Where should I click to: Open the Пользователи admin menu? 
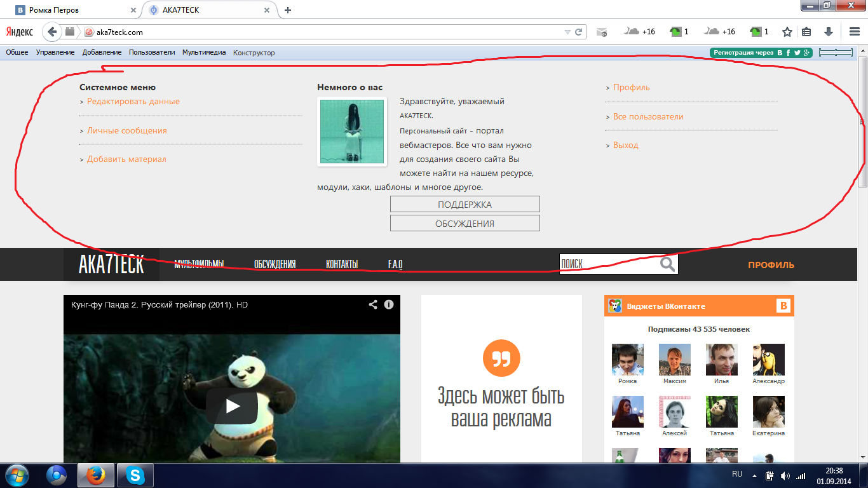(x=152, y=52)
